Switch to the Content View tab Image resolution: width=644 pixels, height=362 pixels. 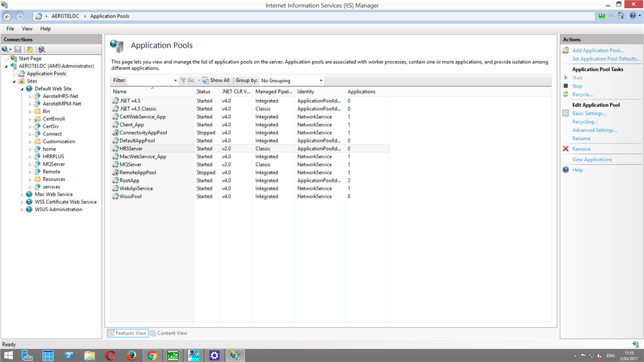[x=169, y=333]
